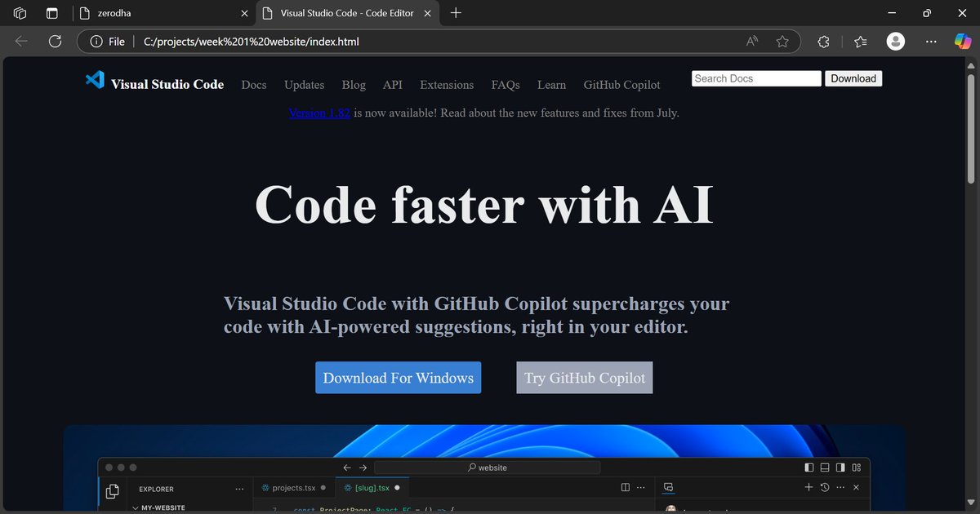Refresh the page with the reload icon
The image size is (980, 514).
click(x=55, y=42)
